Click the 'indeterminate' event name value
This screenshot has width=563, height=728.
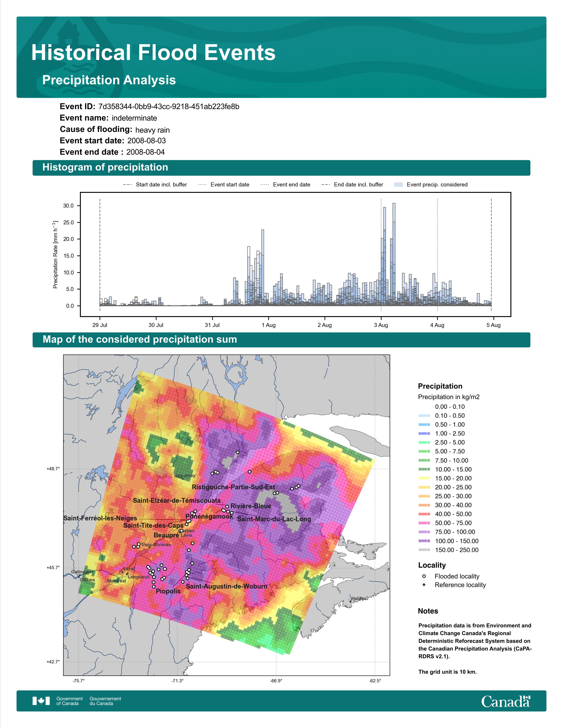coord(134,118)
